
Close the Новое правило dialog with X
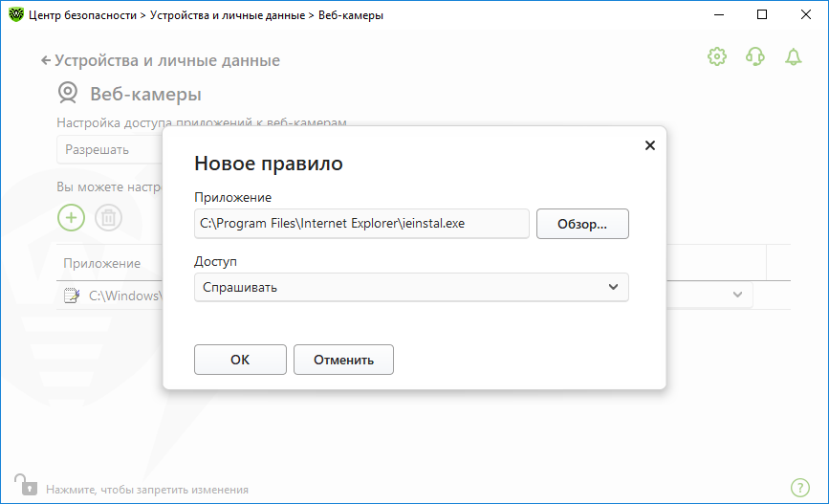click(650, 145)
